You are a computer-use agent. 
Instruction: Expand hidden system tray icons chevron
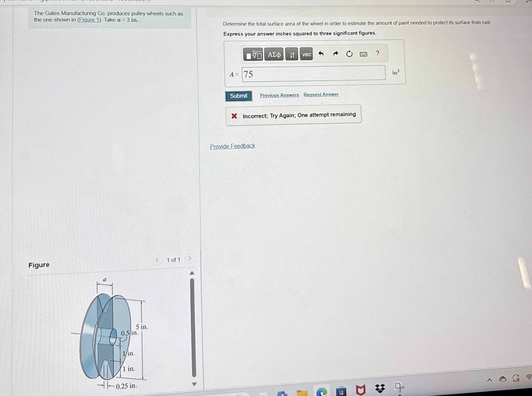click(489, 380)
